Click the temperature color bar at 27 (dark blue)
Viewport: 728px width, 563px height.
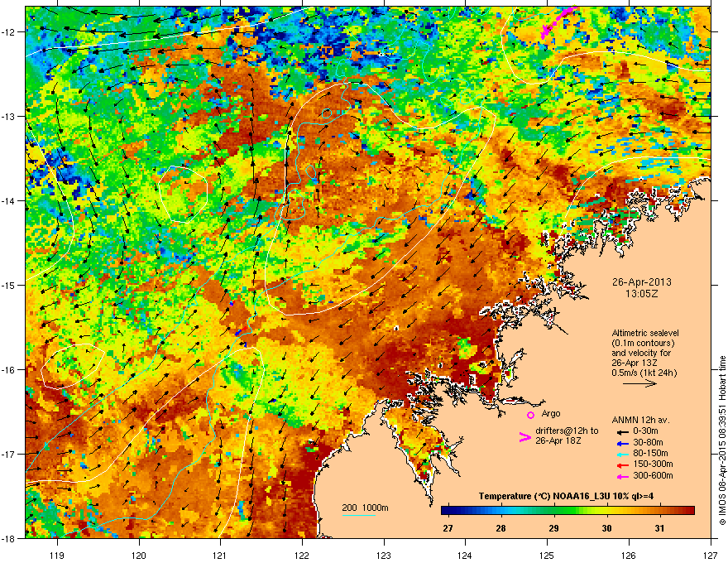coord(448,511)
